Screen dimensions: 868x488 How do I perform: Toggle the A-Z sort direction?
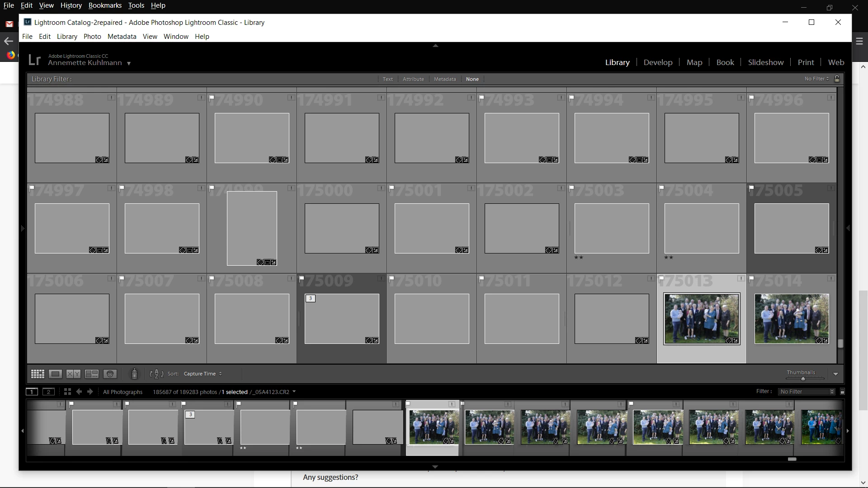click(x=156, y=374)
